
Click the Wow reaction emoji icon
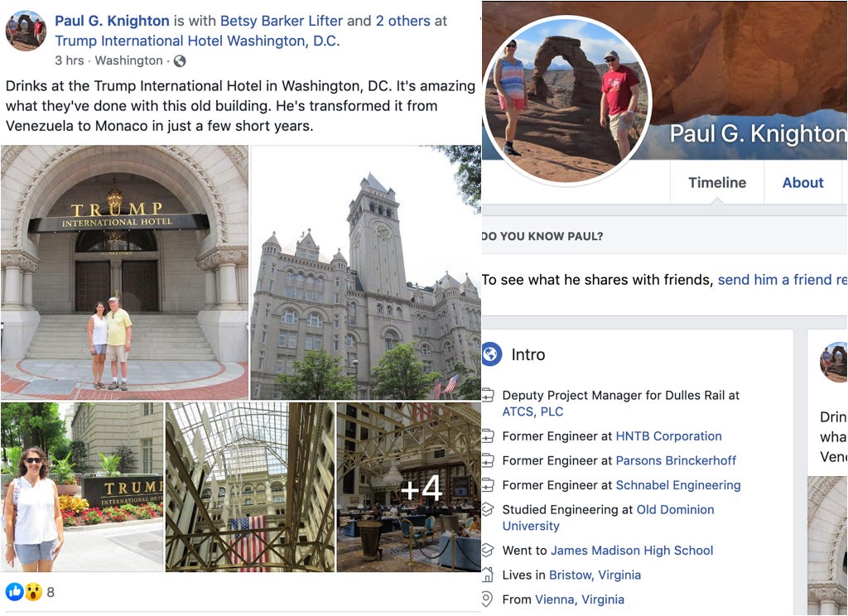(33, 592)
